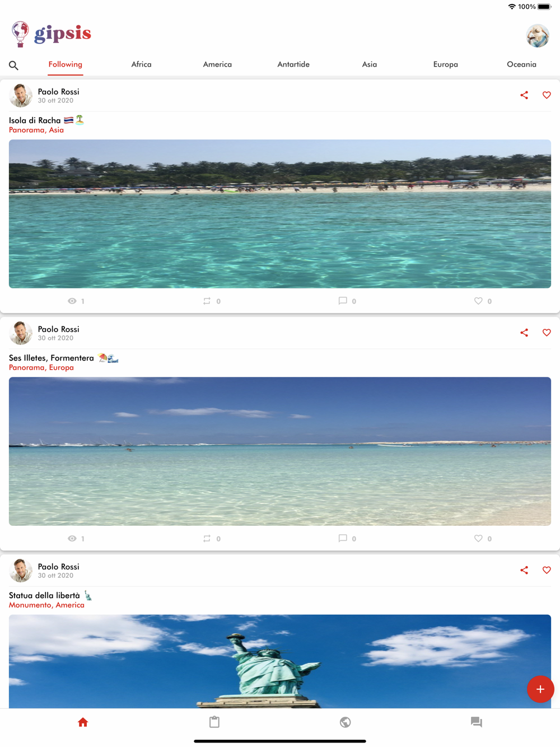Share the Ses Illetes, Formentera post
560x747 pixels.
(x=524, y=333)
